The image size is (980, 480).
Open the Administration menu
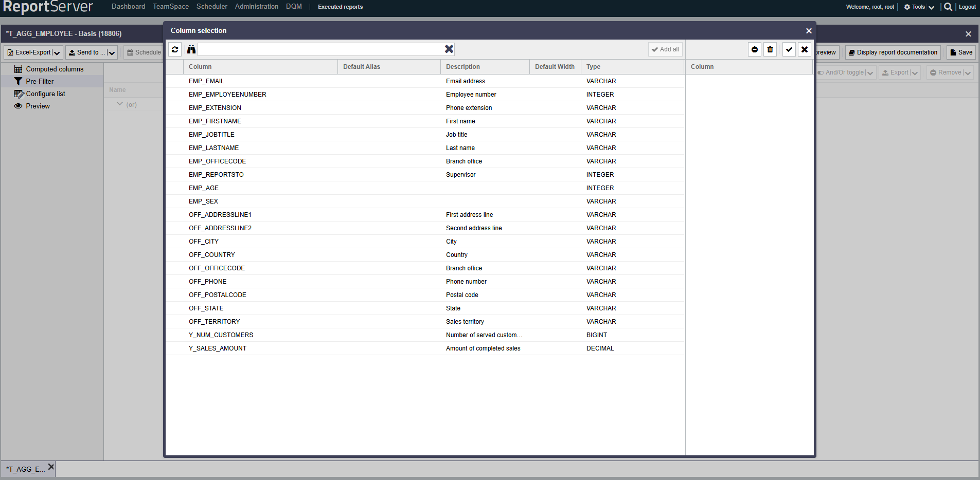point(256,7)
